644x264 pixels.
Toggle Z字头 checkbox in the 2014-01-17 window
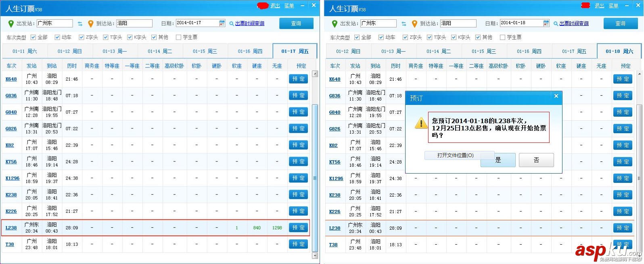[82, 37]
